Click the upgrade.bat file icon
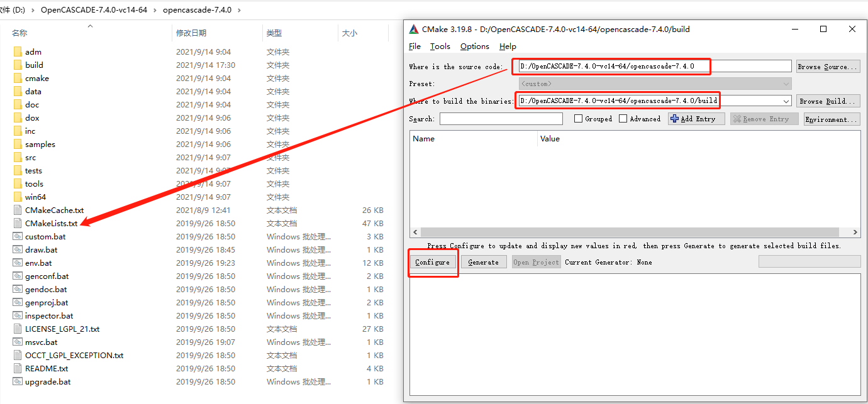868x404 pixels. pyautogui.click(x=18, y=381)
